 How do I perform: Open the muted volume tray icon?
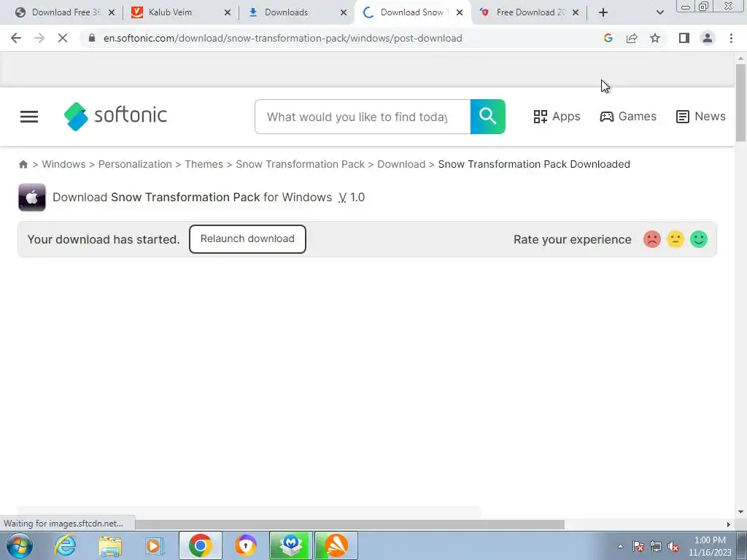(x=673, y=546)
